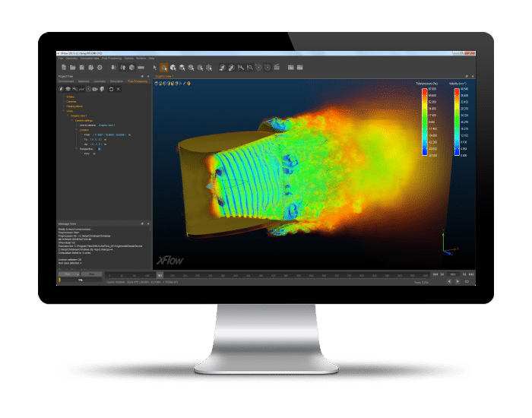Select the Post-Processing tab in Project Tree
Image resolution: width=532 pixels, height=418 pixels.
[x=138, y=81]
